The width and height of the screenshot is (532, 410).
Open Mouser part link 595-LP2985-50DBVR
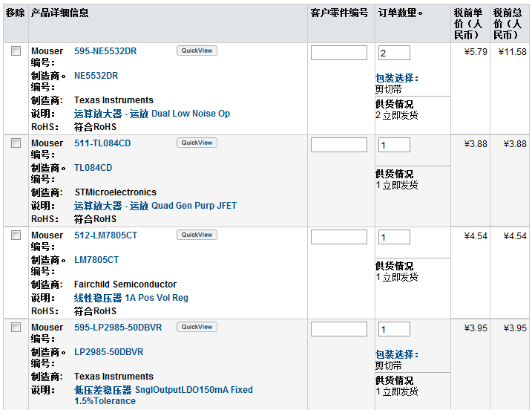click(x=118, y=328)
